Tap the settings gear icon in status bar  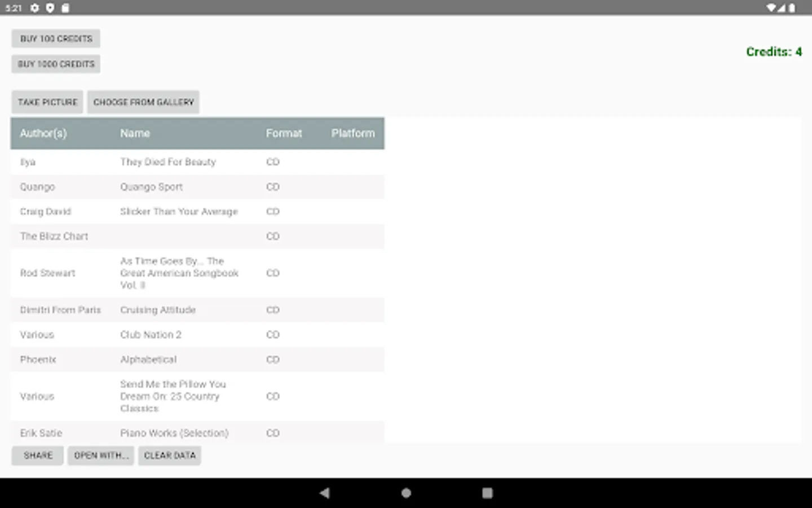pyautogui.click(x=35, y=8)
